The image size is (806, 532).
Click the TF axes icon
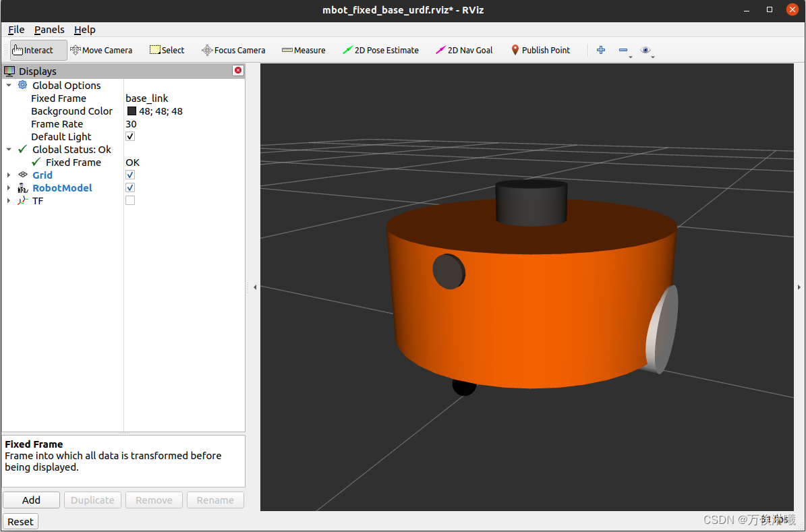click(23, 200)
